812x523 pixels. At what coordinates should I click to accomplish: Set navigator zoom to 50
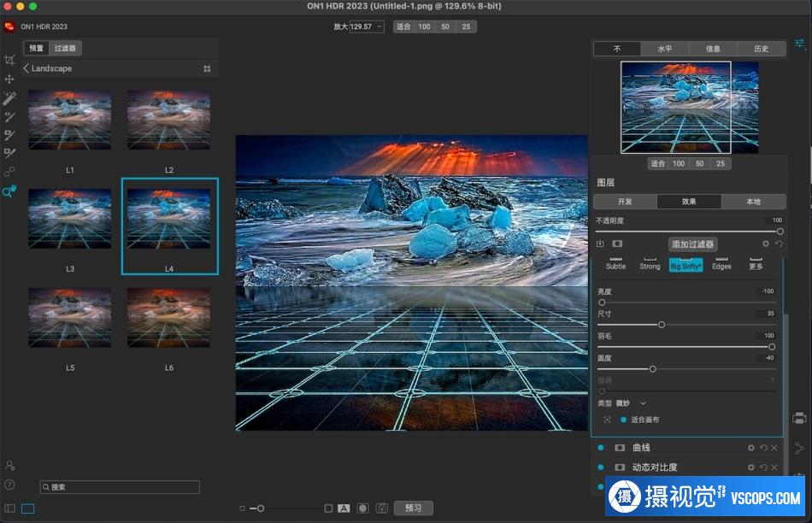[700, 163]
